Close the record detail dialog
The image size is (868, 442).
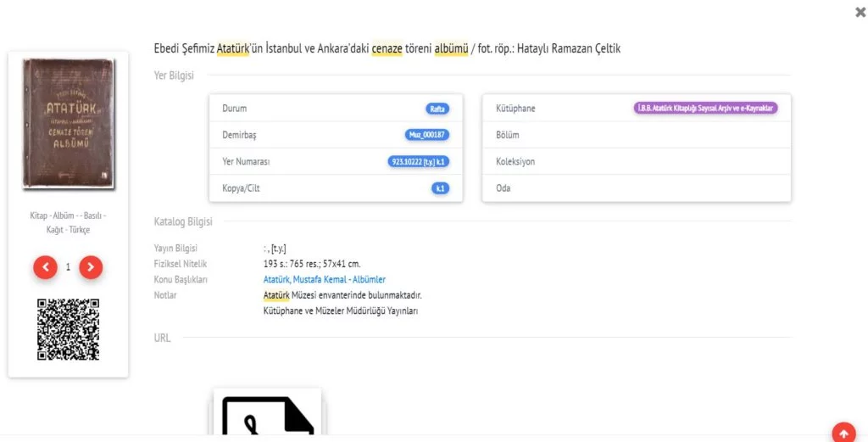[x=860, y=12]
